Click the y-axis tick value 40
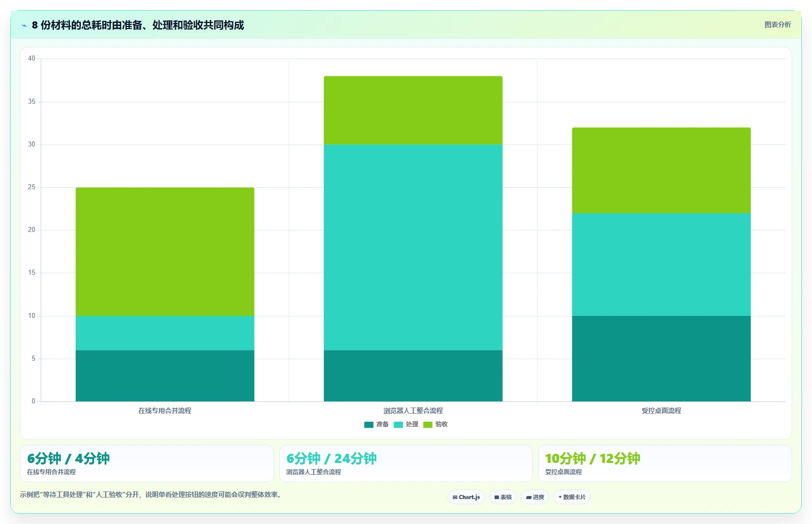Viewport: 812px width, 524px height. click(x=32, y=59)
